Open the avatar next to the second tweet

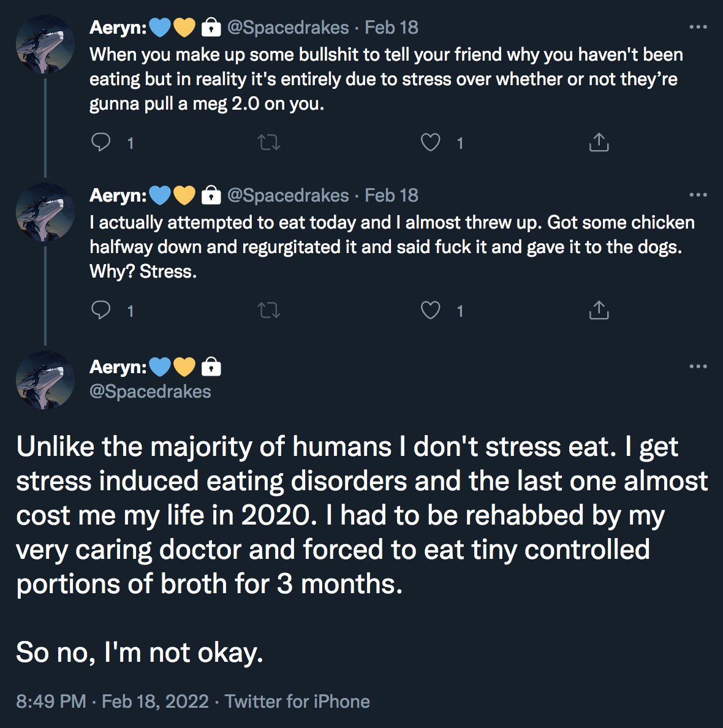pos(45,212)
